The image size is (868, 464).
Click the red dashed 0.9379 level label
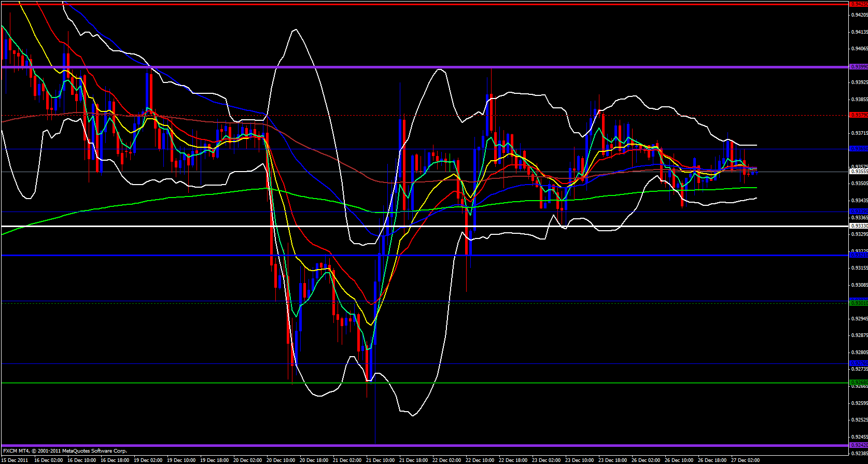858,115
